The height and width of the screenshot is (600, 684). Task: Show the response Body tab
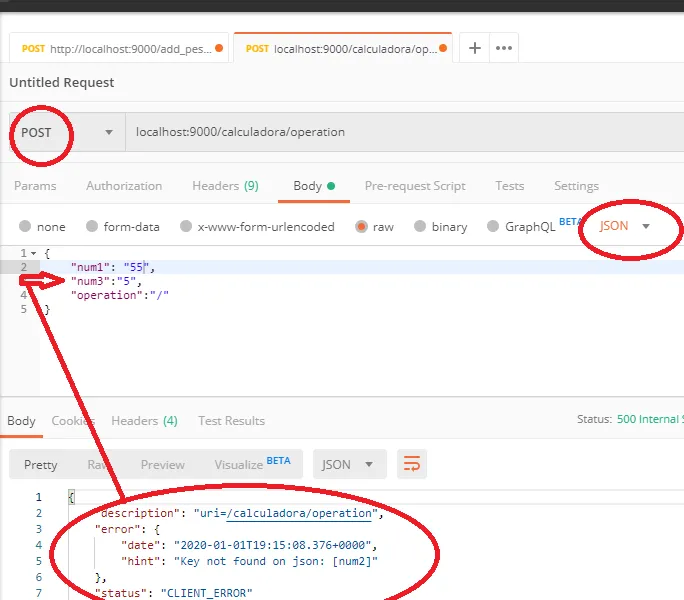tap(21, 421)
